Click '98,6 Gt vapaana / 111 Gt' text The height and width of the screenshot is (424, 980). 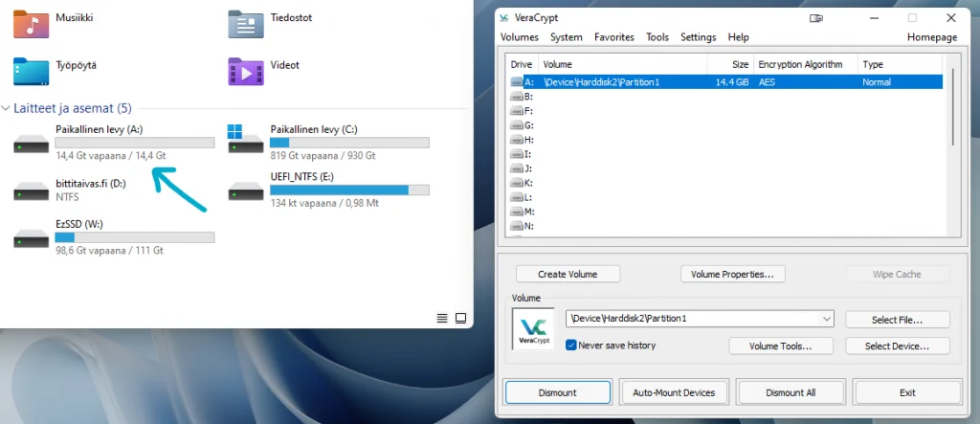click(109, 250)
